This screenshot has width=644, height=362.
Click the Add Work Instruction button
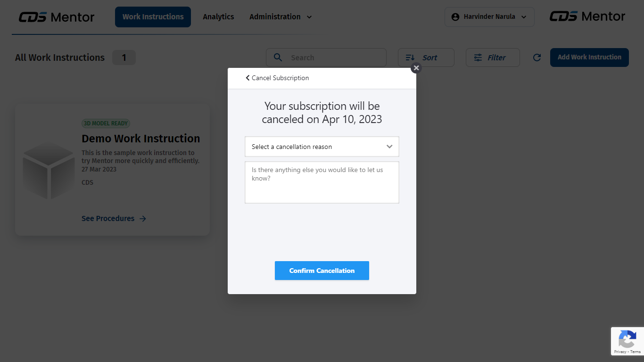(589, 58)
